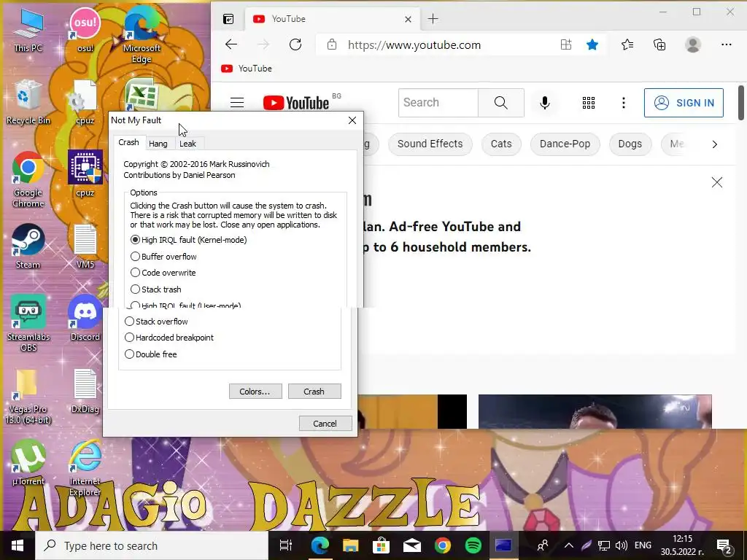The width and height of the screenshot is (747, 560).
Task: Open File Explorer from the taskbar
Action: pos(350,545)
